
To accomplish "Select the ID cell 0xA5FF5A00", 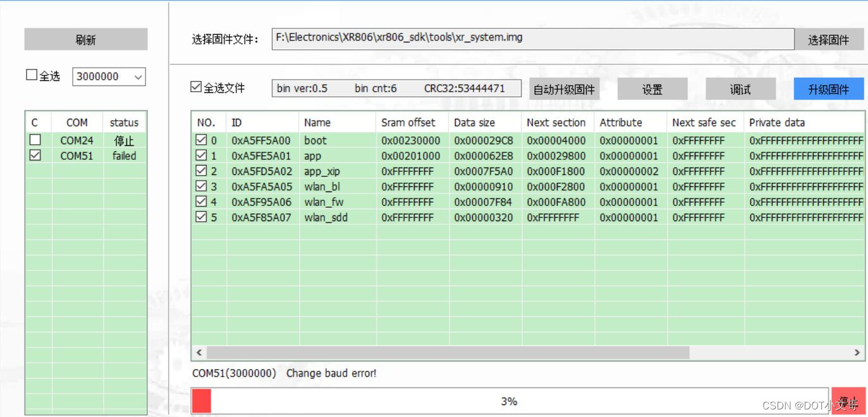I will [261, 140].
